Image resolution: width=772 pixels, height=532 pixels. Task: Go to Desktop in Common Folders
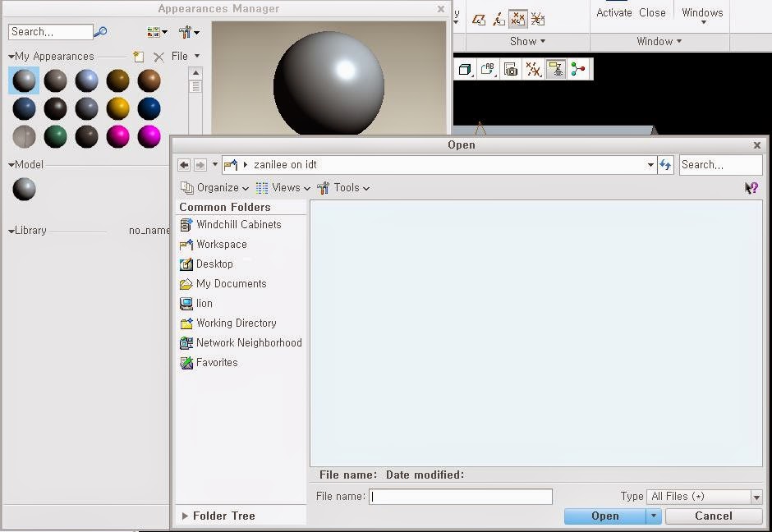206,264
